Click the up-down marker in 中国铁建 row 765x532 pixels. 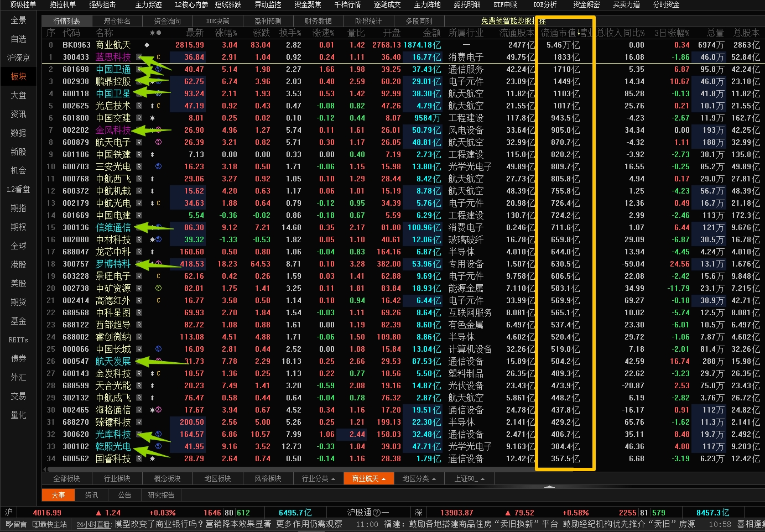coord(152,154)
